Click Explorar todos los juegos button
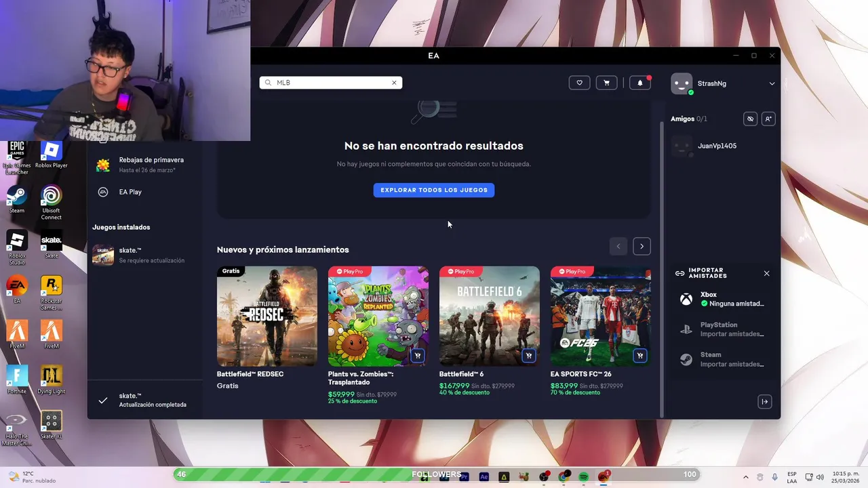The width and height of the screenshot is (868, 488). point(434,190)
